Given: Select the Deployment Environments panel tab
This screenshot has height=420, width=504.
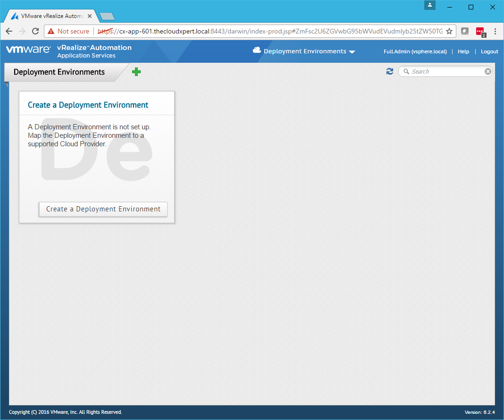Looking at the screenshot, I should click(59, 72).
